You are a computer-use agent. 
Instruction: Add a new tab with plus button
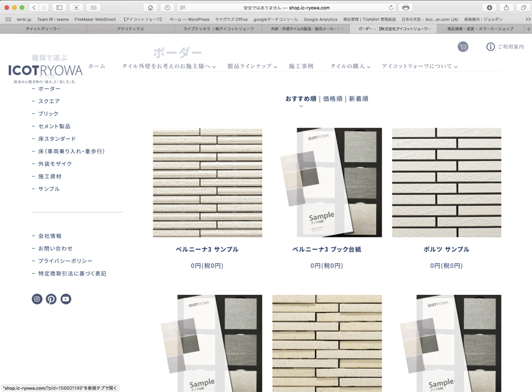528,29
